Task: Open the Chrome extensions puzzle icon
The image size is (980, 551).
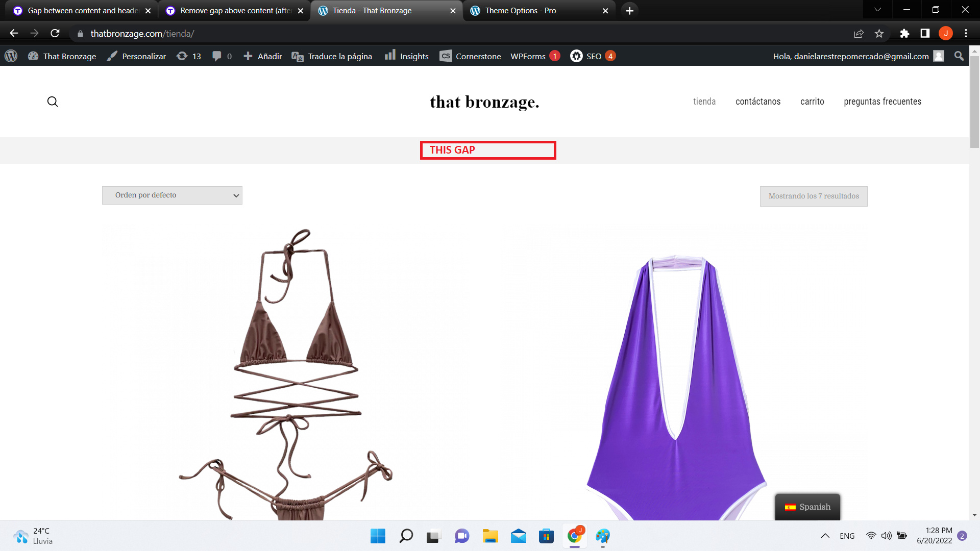Action: (904, 33)
